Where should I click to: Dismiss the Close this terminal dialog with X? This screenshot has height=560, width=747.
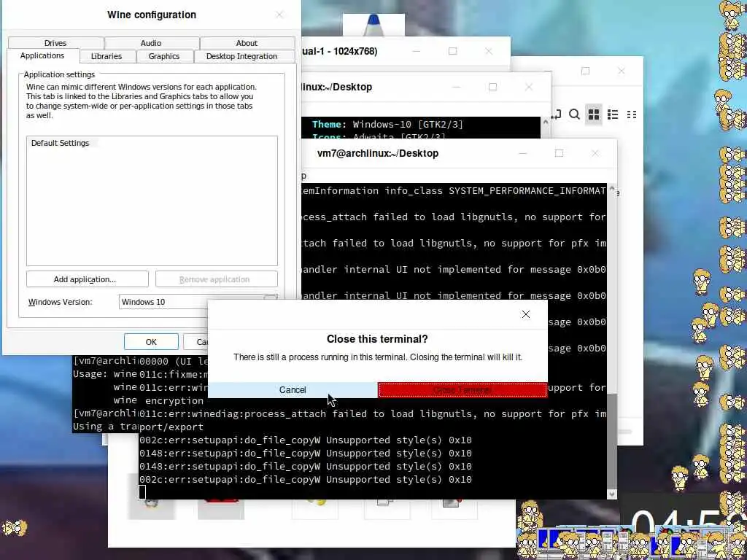(x=526, y=314)
